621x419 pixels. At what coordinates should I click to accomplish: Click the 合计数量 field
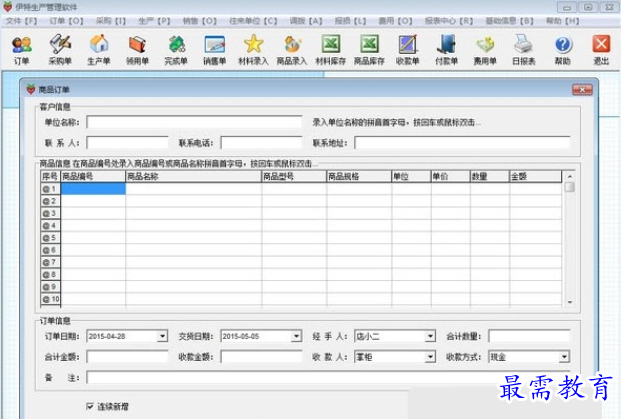click(x=530, y=336)
